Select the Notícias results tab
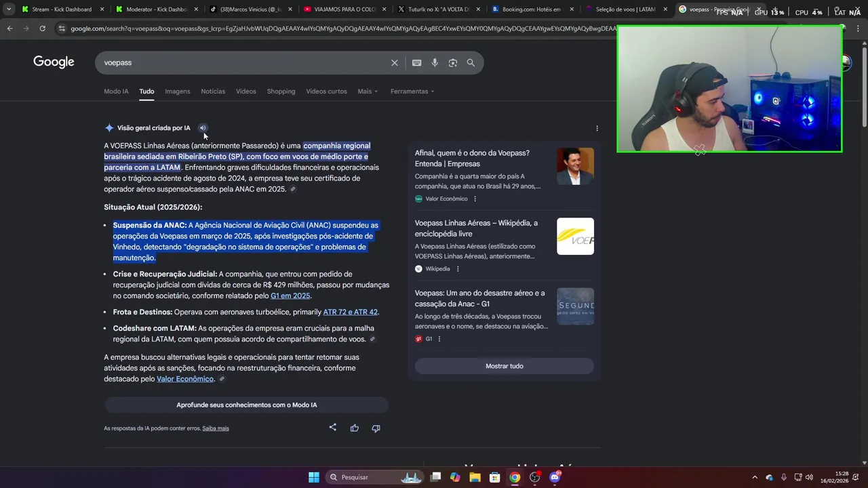868x488 pixels. coord(213,91)
